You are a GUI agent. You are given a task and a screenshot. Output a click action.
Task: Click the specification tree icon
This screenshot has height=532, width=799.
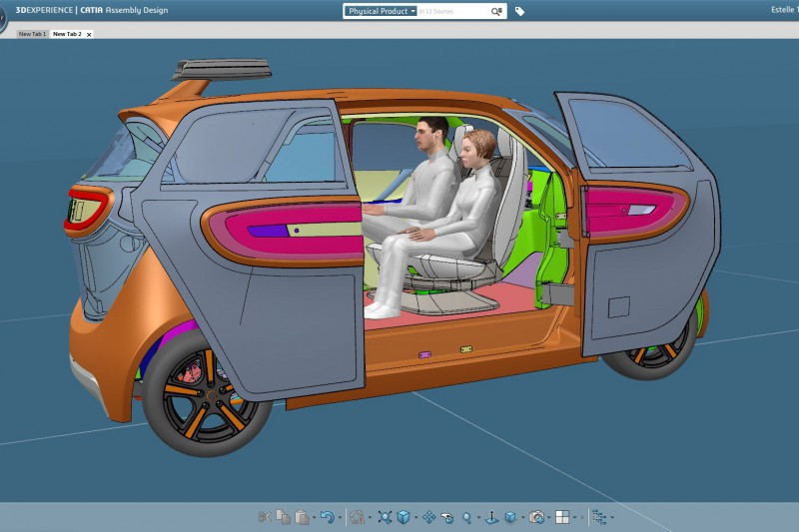tap(598, 518)
